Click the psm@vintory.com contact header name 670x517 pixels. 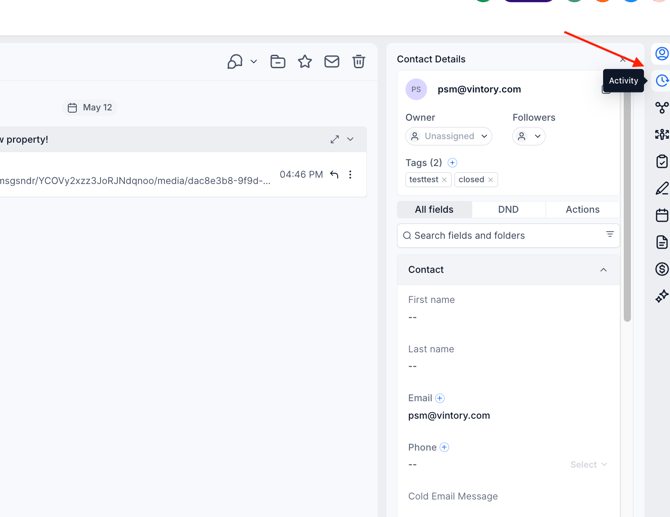[479, 89]
